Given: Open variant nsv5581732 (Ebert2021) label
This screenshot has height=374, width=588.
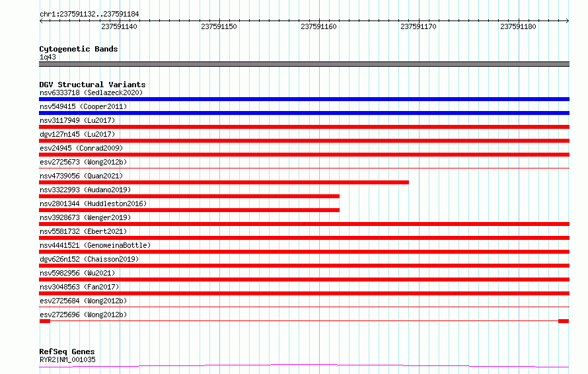Looking at the screenshot, I should [x=83, y=231].
